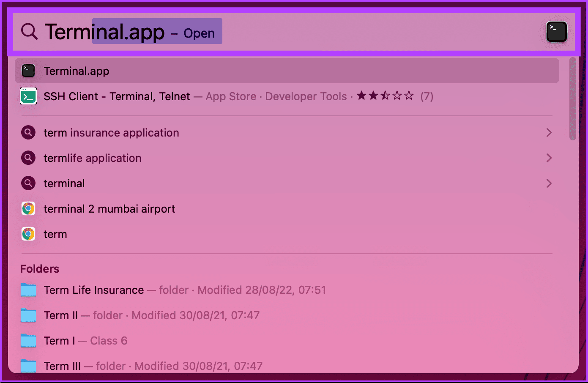Click Chrome icon next to term
588x383 pixels.
28,234
